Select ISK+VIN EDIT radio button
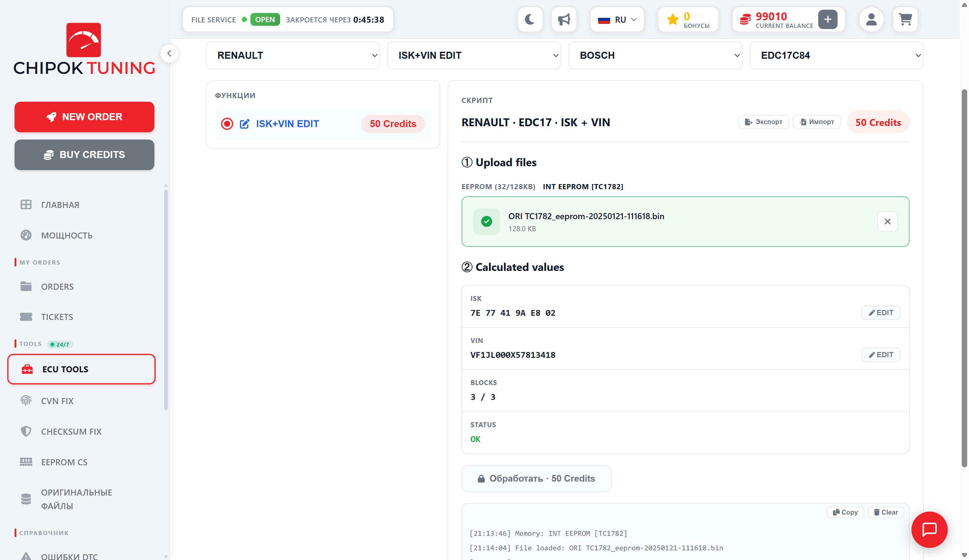This screenshot has width=969, height=560. [227, 124]
